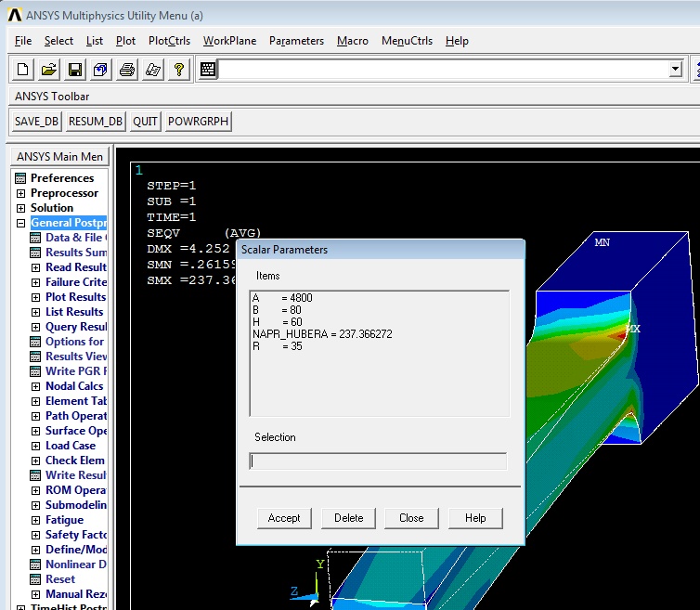Open the WorkPlane menu
This screenshot has width=700, height=610.
pyautogui.click(x=229, y=41)
